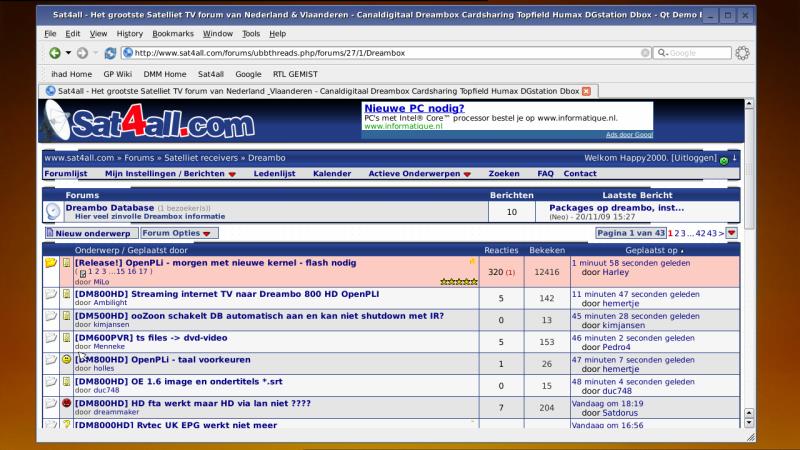
Task: Open the OpenPLi release topic
Action: click(x=215, y=263)
